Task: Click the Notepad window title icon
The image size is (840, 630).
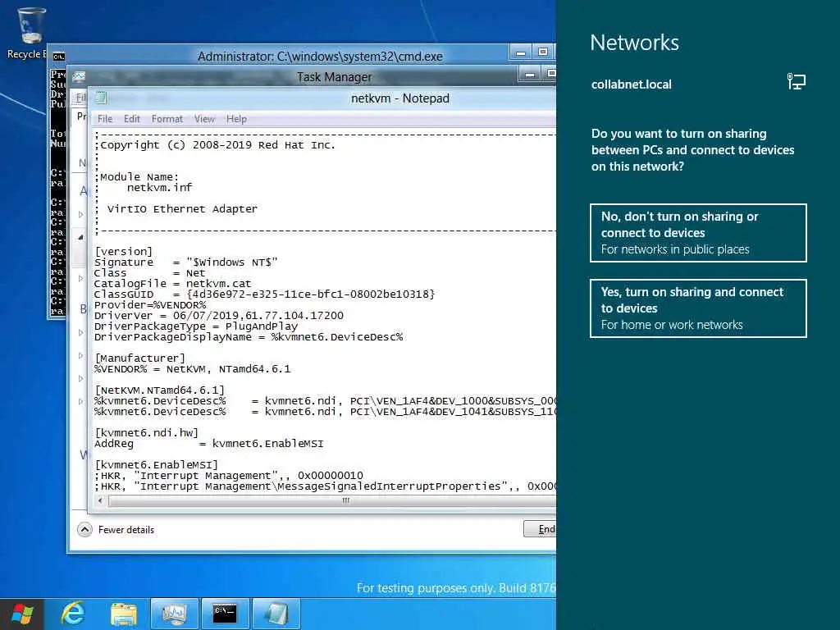Action: [x=101, y=98]
